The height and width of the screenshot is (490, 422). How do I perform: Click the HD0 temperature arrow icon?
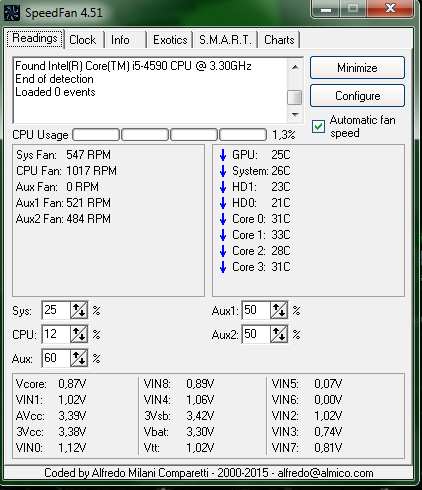[x=223, y=203]
